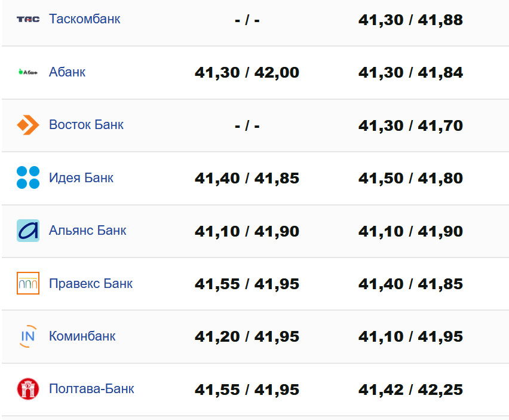Open the Правекс Банк link
509x420 pixels.
[x=91, y=283]
